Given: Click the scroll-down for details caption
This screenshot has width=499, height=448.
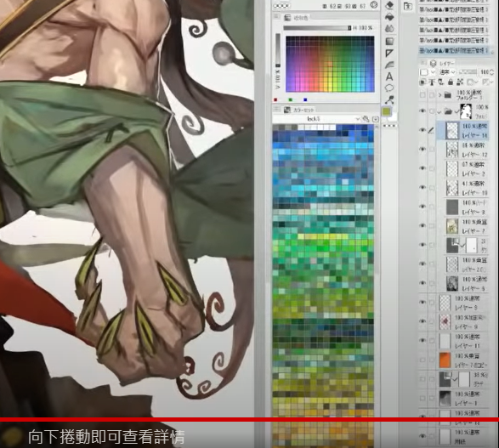Looking at the screenshot, I should 106,437.
